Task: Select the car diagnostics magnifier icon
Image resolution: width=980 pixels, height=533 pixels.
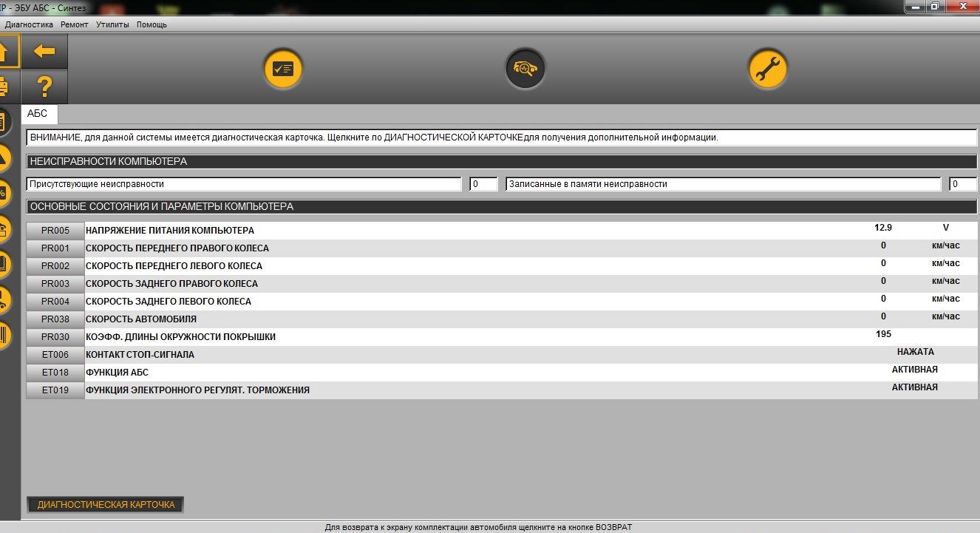Action: coord(525,69)
